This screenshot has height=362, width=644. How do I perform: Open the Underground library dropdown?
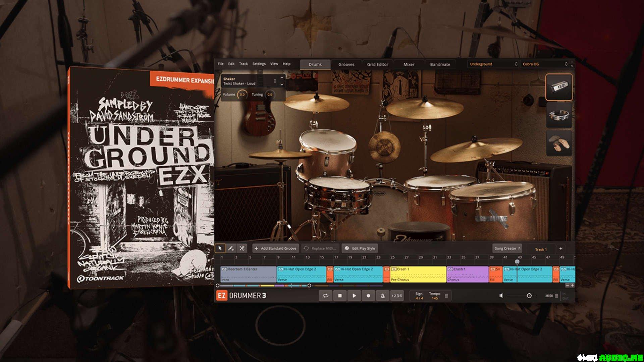point(493,64)
